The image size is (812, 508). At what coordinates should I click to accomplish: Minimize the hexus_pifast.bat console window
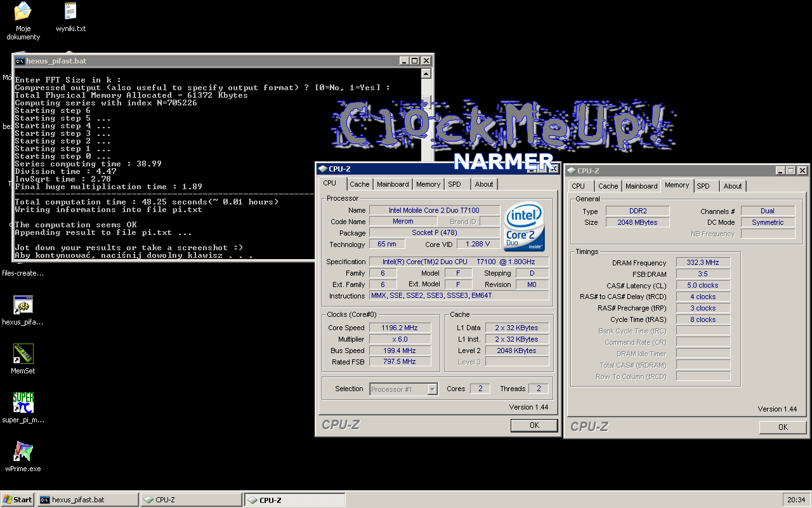click(405, 61)
